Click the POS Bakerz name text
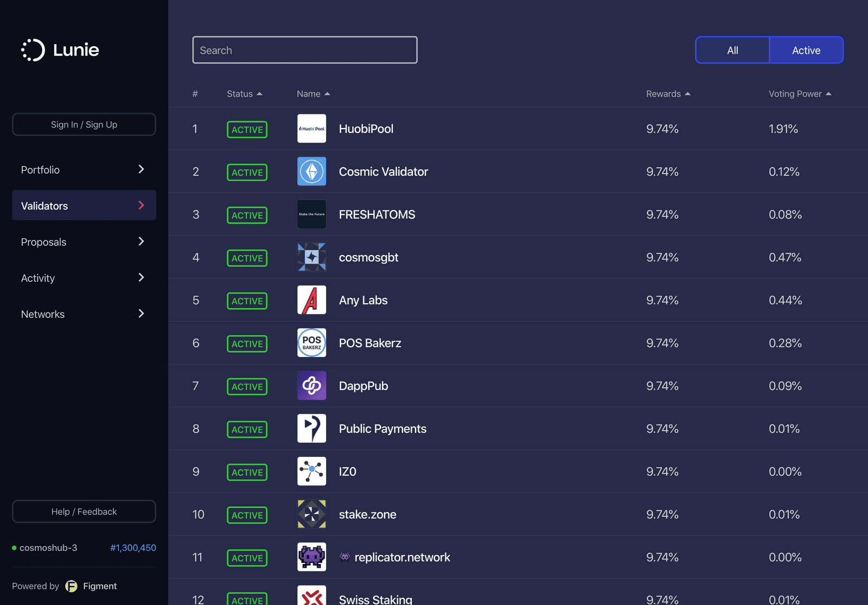Viewport: 868px width, 605px height. (x=370, y=343)
